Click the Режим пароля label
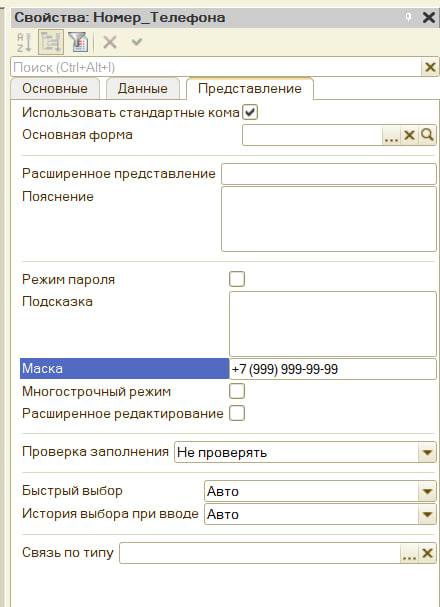This screenshot has width=440, height=607. coord(68,279)
